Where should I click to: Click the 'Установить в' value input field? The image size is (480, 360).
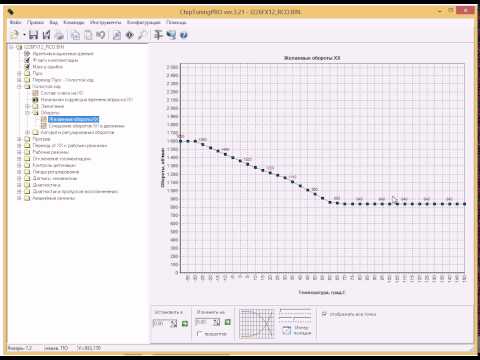click(x=161, y=323)
